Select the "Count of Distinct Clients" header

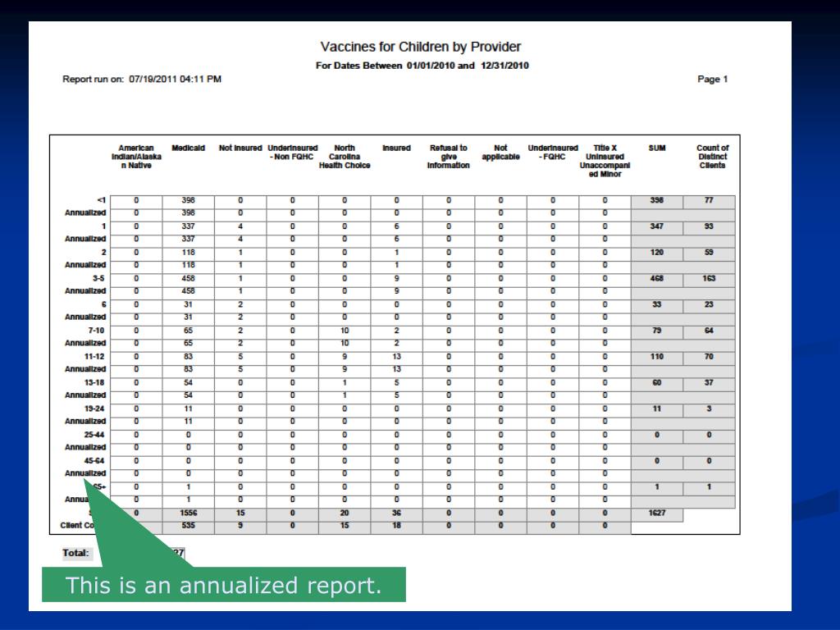click(x=713, y=157)
